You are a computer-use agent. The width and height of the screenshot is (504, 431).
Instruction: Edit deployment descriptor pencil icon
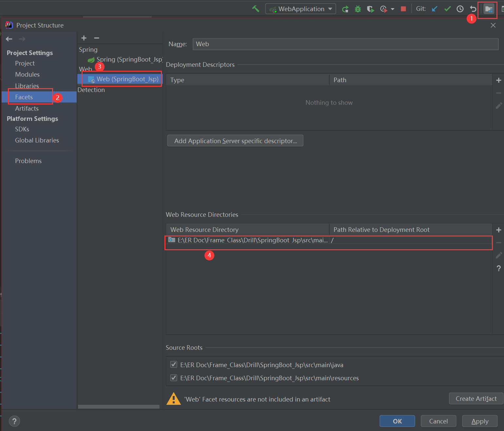498,106
